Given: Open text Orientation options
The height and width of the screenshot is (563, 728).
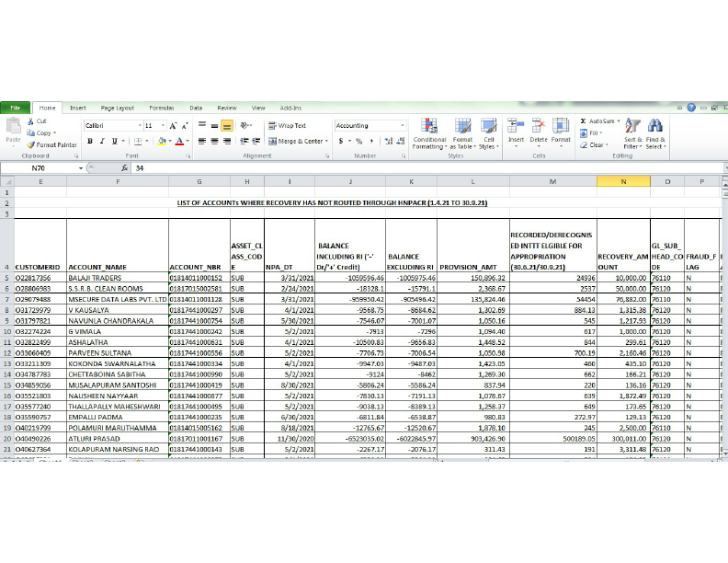Looking at the screenshot, I should [x=245, y=125].
